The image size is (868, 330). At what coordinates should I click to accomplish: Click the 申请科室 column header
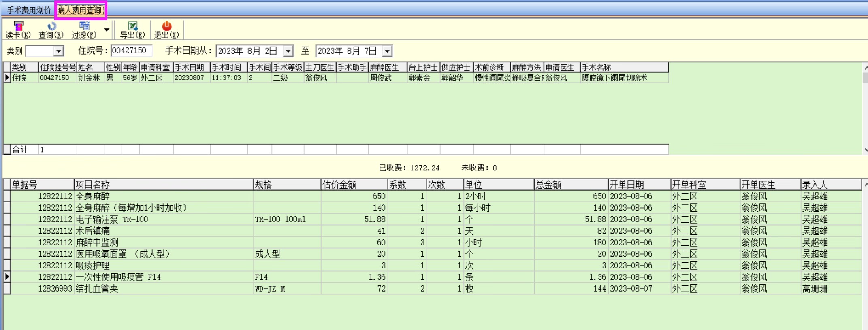coord(156,67)
